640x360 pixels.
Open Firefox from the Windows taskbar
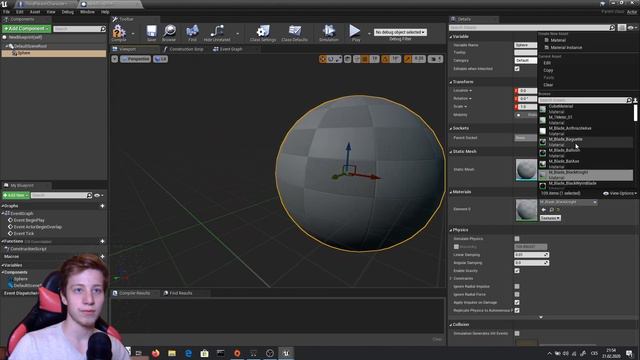click(156, 353)
